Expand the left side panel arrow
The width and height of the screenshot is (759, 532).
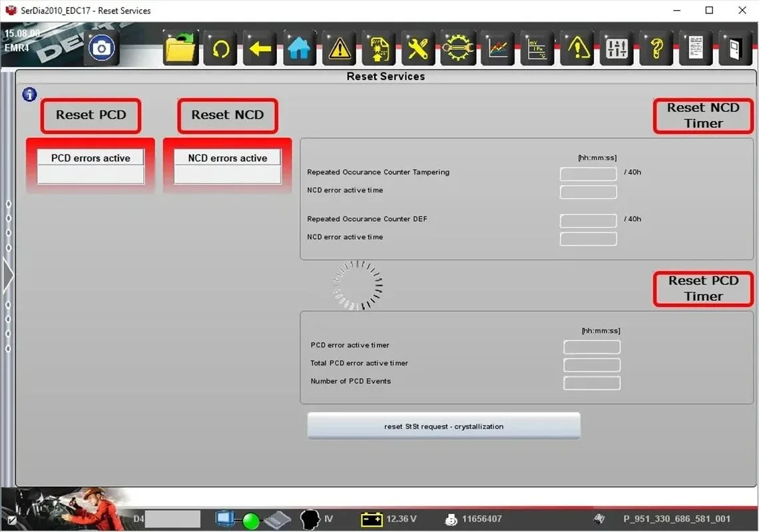(8, 275)
